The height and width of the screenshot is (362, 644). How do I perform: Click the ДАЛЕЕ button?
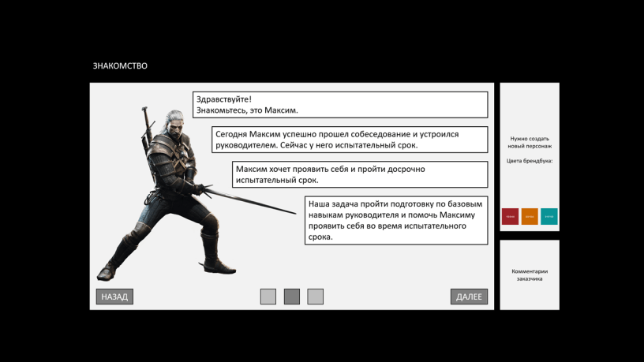[x=469, y=297]
